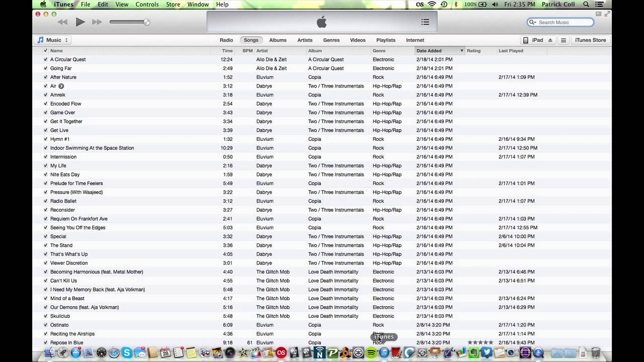Image resolution: width=644 pixels, height=362 pixels.
Task: Switch to the mini player icon
Action: (x=599, y=14)
